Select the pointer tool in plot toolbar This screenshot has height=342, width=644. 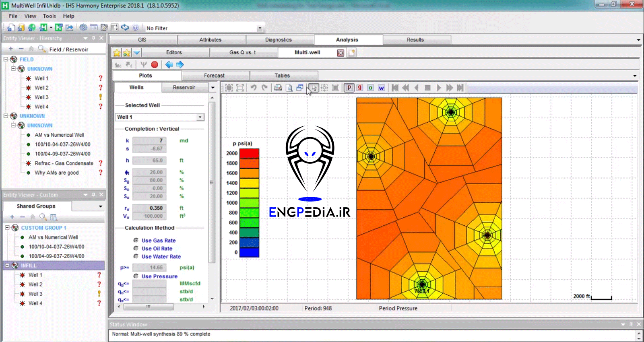(314, 88)
